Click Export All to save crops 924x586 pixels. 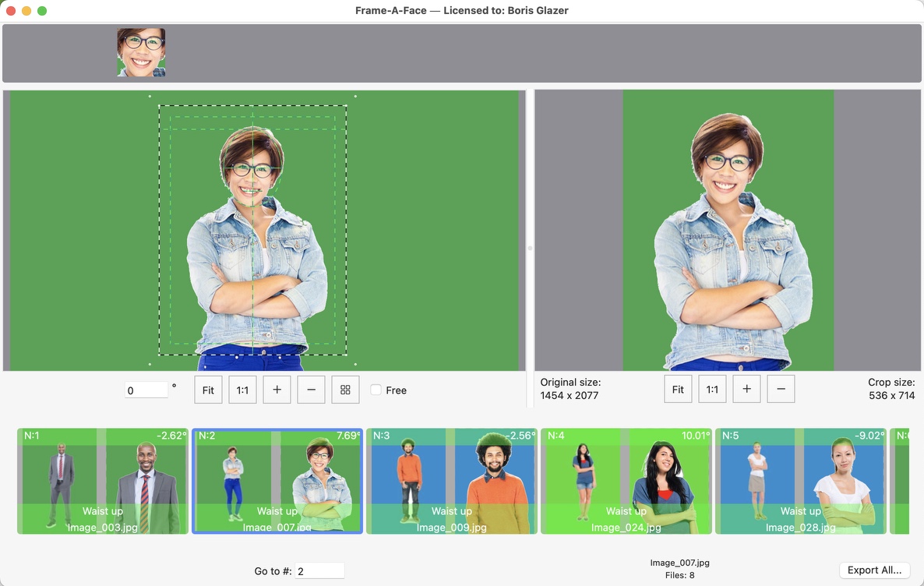tap(874, 570)
